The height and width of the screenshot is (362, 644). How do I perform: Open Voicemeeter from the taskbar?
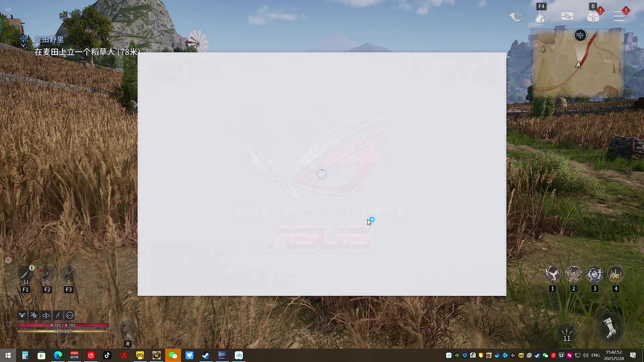[74, 355]
